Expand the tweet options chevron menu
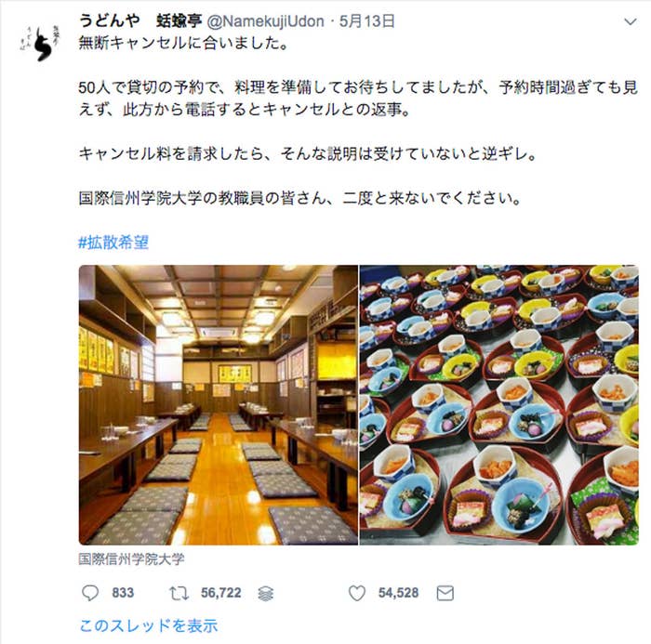The height and width of the screenshot is (644, 651). pyautogui.click(x=631, y=21)
